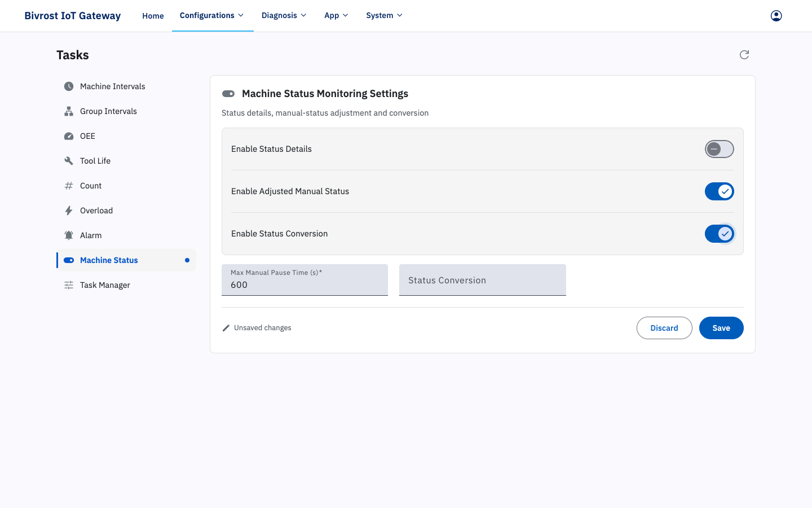Open the user account icon
This screenshot has width=812, height=508.
[x=776, y=16]
